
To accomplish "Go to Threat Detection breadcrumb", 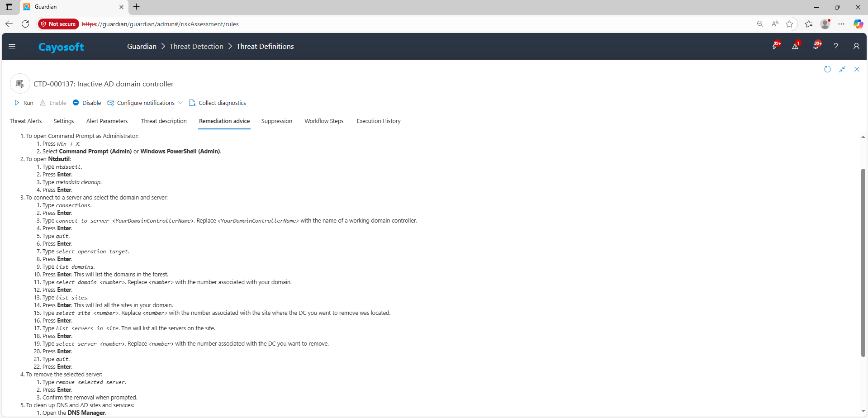I will coord(196,47).
